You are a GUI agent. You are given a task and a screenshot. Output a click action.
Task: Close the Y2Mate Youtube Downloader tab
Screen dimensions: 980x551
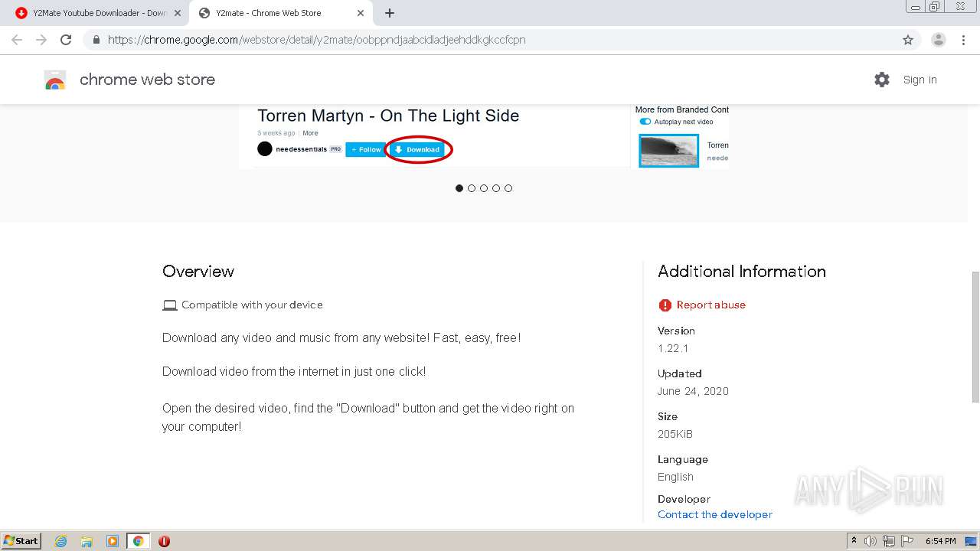point(178,13)
